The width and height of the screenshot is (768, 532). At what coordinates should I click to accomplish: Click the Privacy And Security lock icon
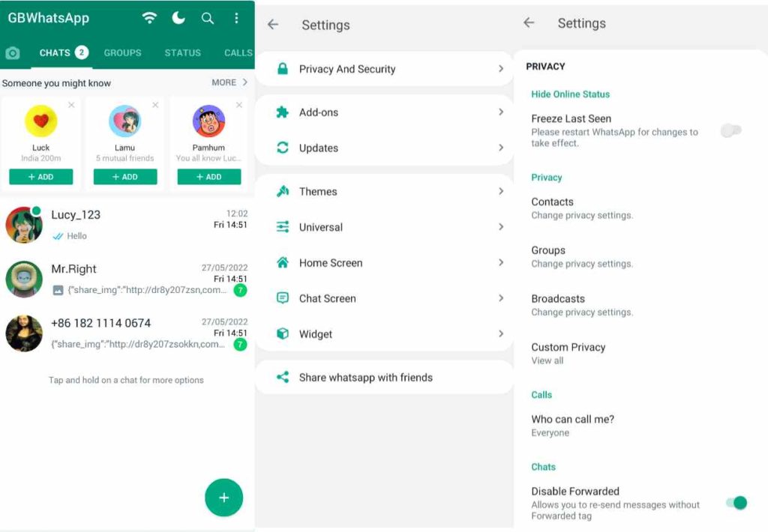(x=283, y=68)
